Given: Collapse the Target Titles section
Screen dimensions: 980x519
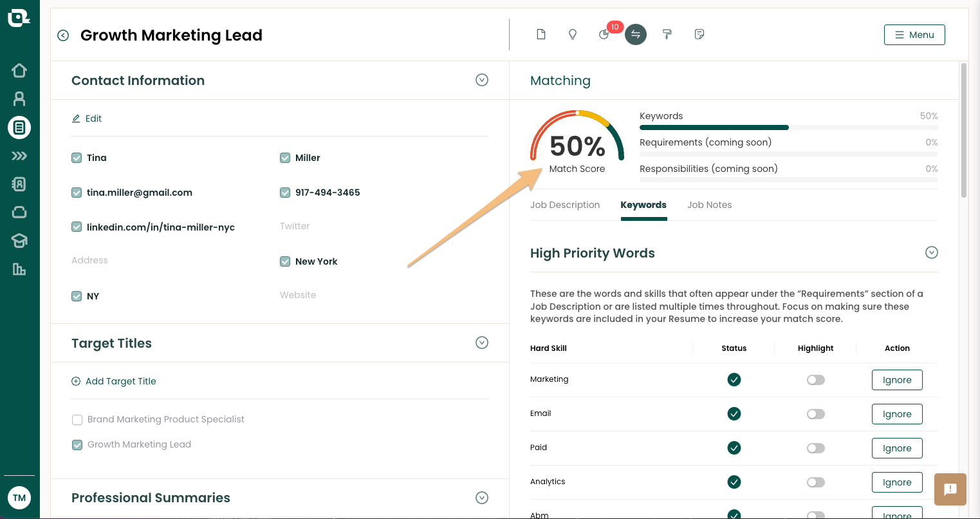Looking at the screenshot, I should click(482, 343).
